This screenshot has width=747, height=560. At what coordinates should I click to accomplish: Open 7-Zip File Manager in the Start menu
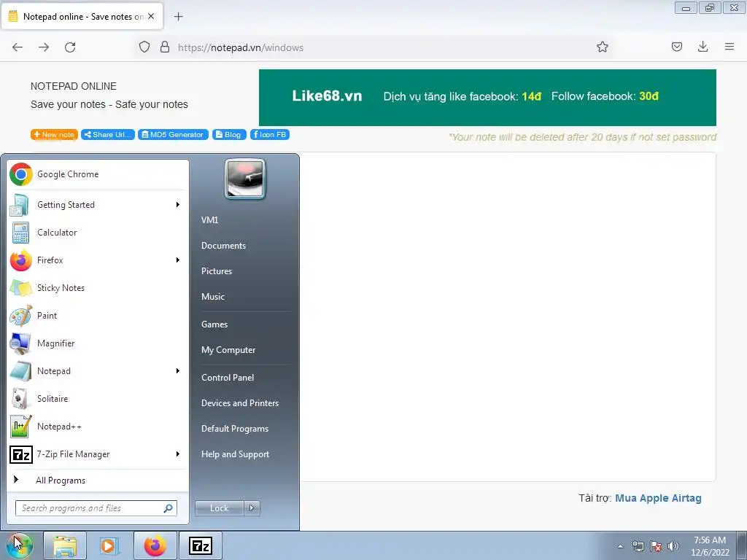tap(98, 454)
